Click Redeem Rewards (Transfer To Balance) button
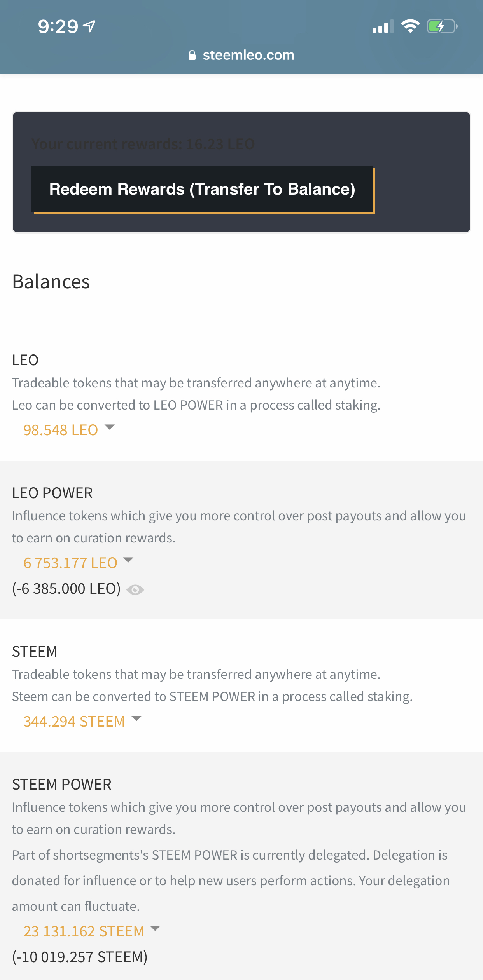This screenshot has width=483, height=980. (x=202, y=189)
